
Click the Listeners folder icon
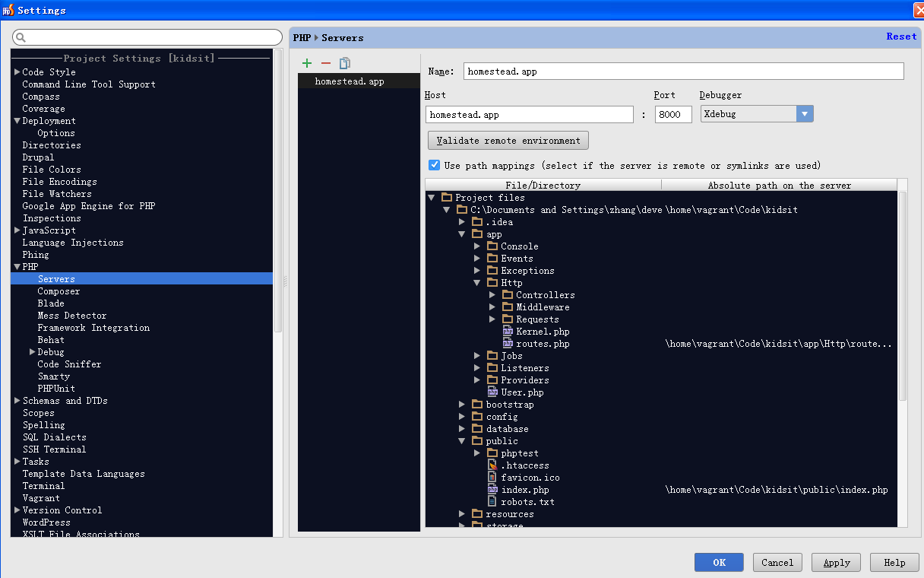coord(492,368)
